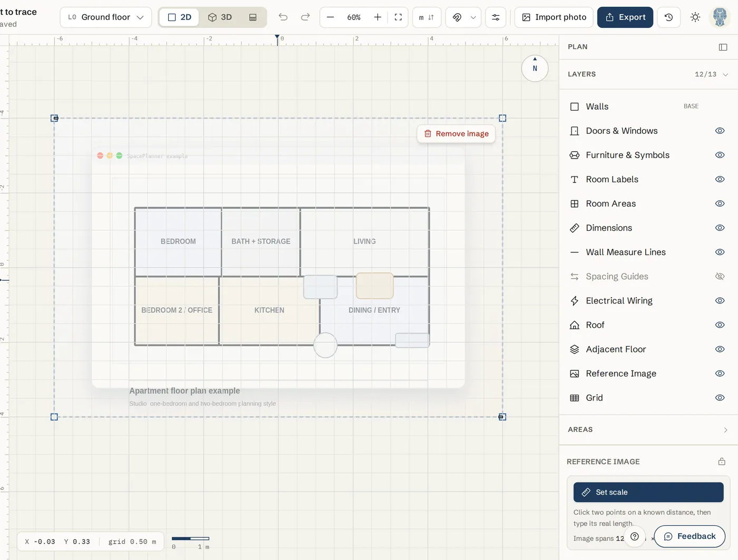
Task: Switch to the 2D view tab
Action: point(179,17)
